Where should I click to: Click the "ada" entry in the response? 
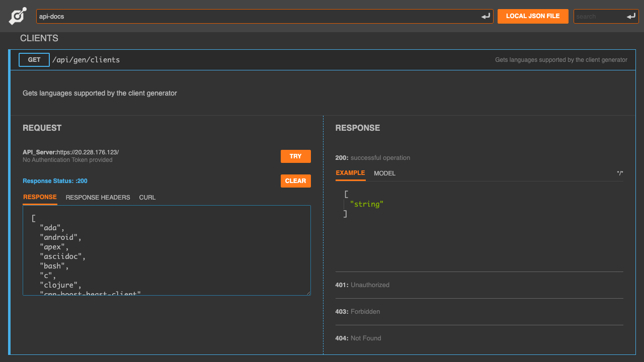coord(52,228)
